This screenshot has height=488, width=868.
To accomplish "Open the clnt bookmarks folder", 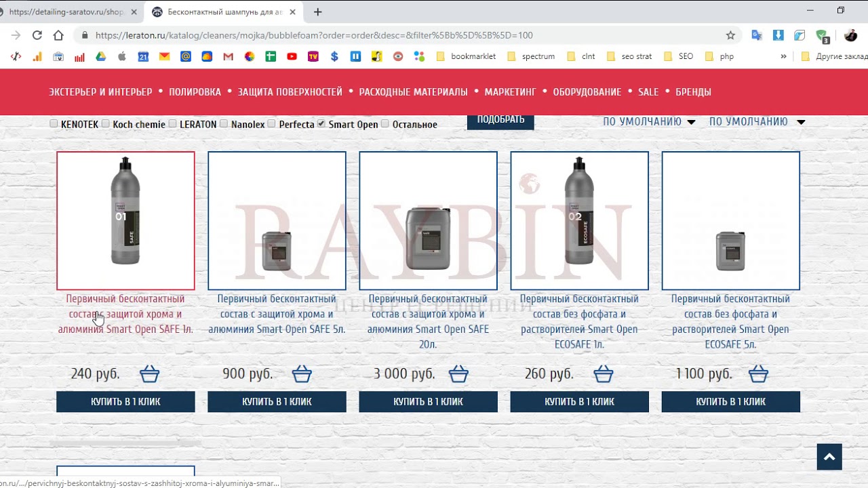I will pos(580,56).
